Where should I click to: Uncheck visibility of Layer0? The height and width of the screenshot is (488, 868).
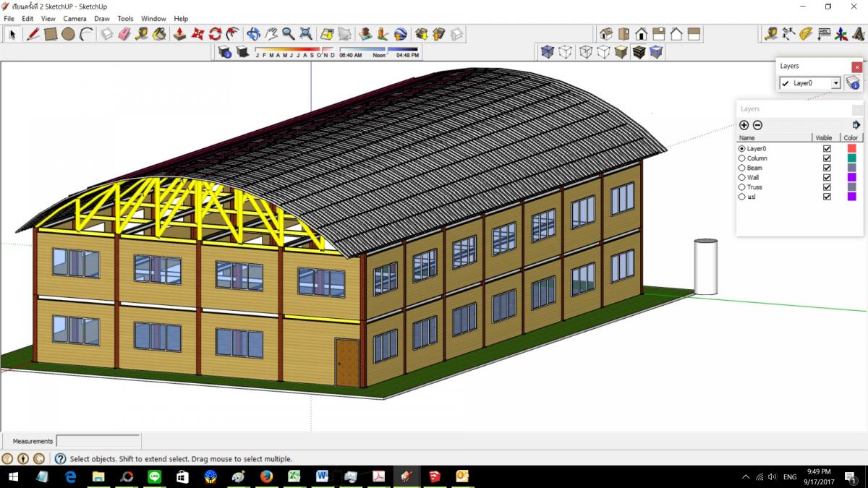tap(827, 149)
